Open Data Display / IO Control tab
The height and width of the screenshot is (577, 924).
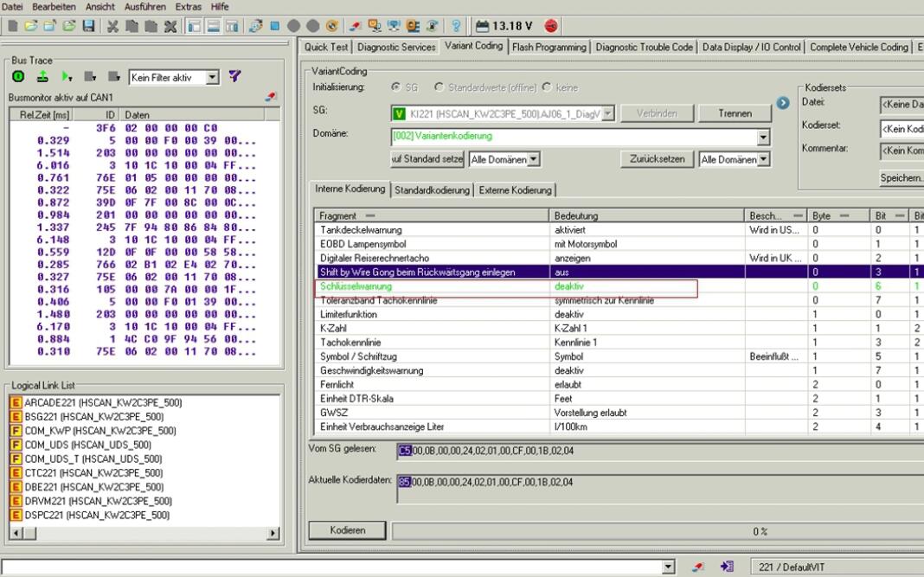[751, 47]
